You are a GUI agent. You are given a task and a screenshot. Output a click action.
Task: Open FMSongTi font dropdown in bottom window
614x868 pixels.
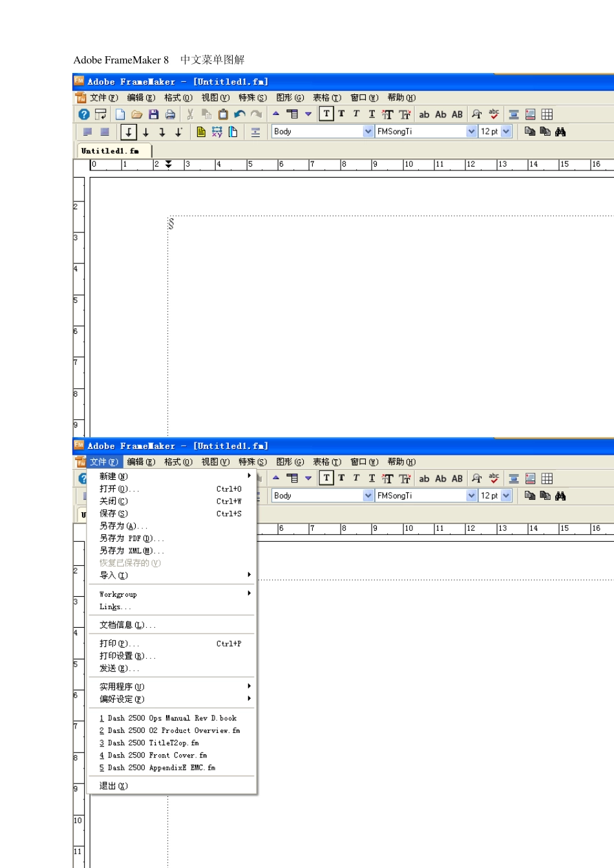click(x=472, y=495)
